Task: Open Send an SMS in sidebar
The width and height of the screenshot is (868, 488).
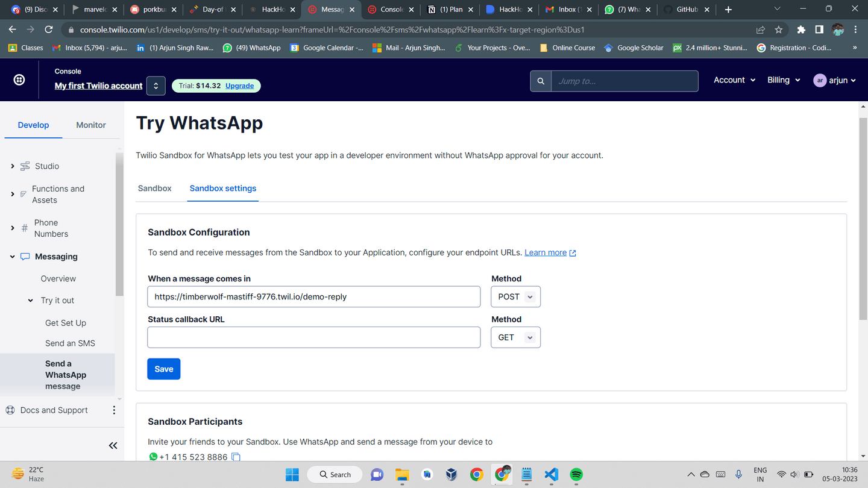Action: tap(70, 343)
